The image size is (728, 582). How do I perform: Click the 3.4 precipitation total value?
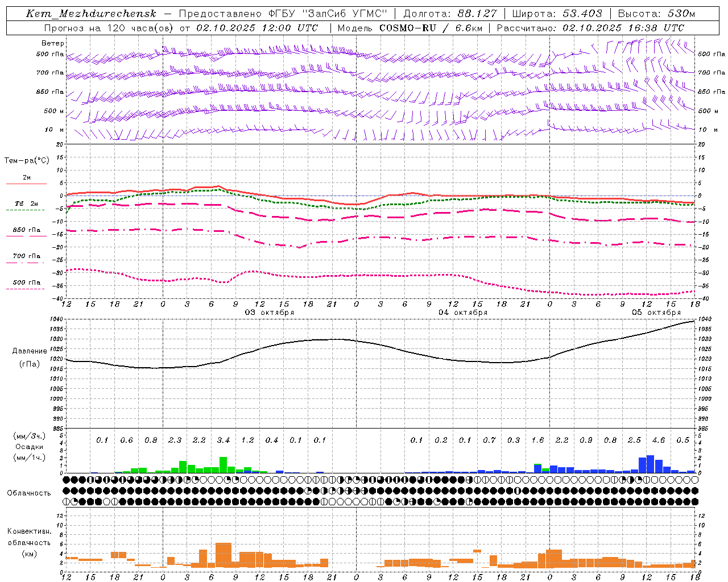coord(224,440)
